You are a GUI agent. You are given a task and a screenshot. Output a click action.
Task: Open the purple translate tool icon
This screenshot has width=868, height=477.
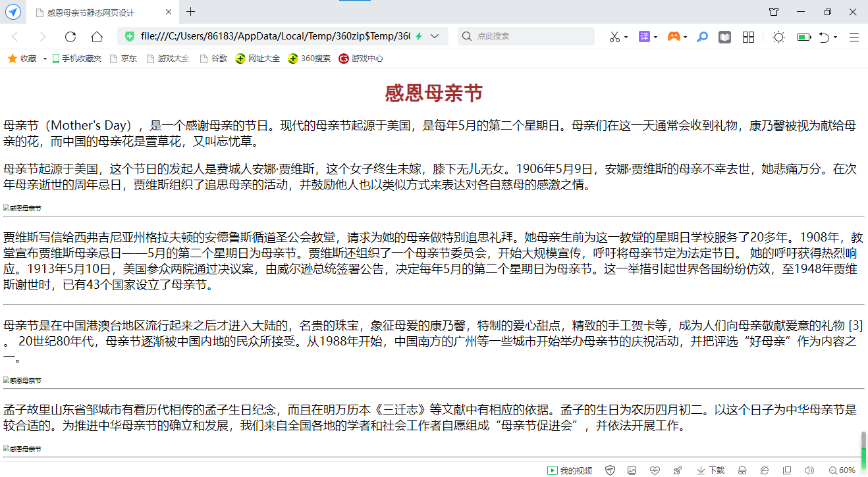pos(644,37)
